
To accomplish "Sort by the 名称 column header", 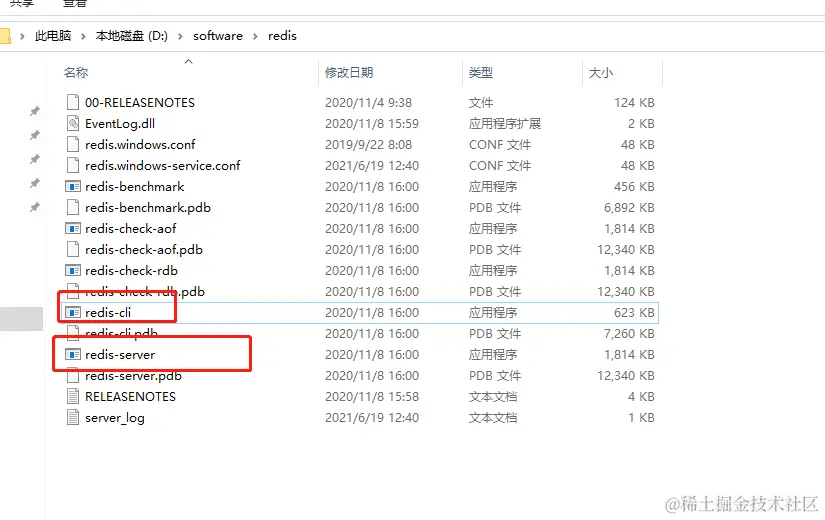I will pyautogui.click(x=76, y=73).
